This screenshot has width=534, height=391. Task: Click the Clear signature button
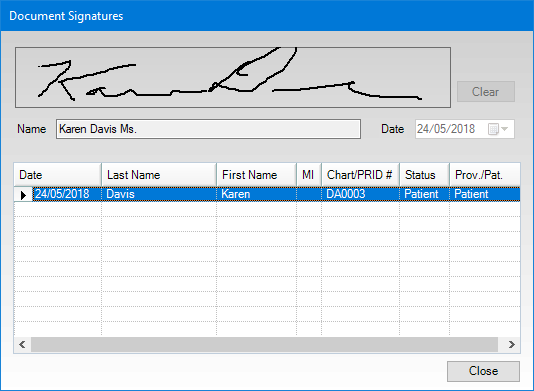pos(486,92)
